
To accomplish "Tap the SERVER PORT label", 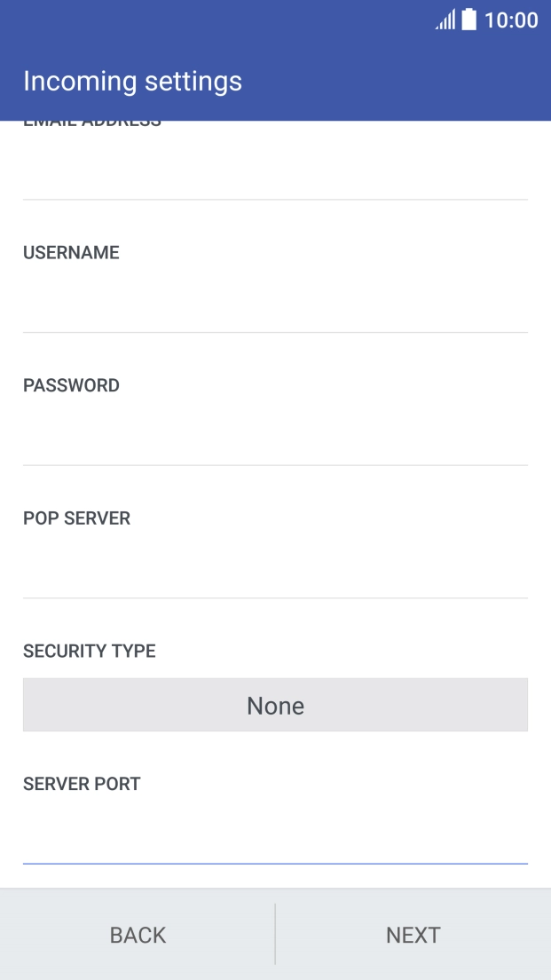I will (x=82, y=785).
